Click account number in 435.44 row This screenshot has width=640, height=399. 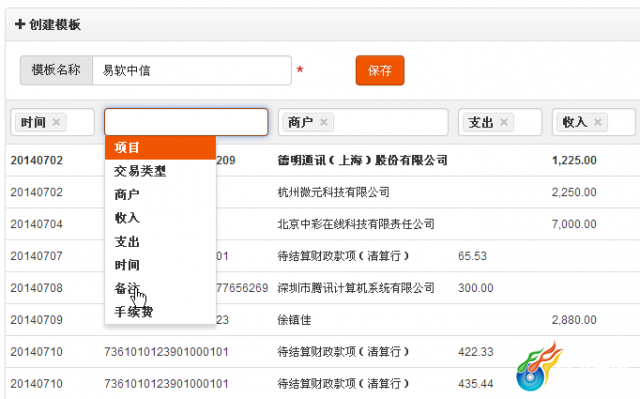[166, 383]
